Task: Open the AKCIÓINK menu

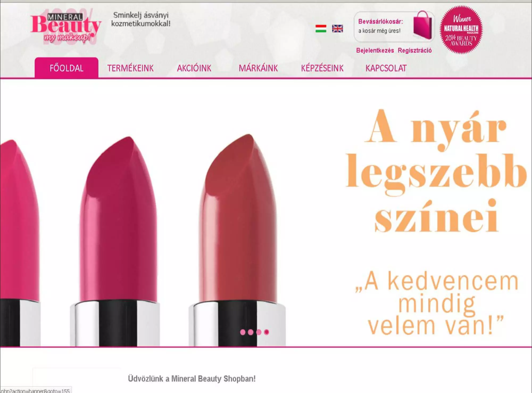Action: point(194,68)
